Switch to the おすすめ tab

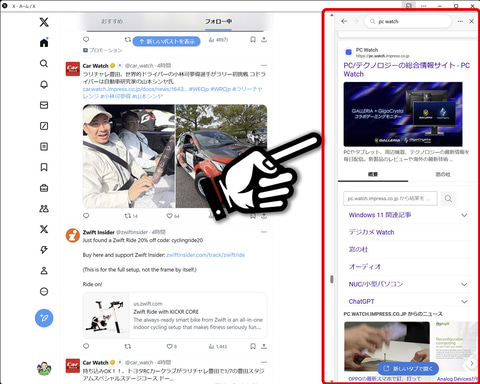(112, 21)
